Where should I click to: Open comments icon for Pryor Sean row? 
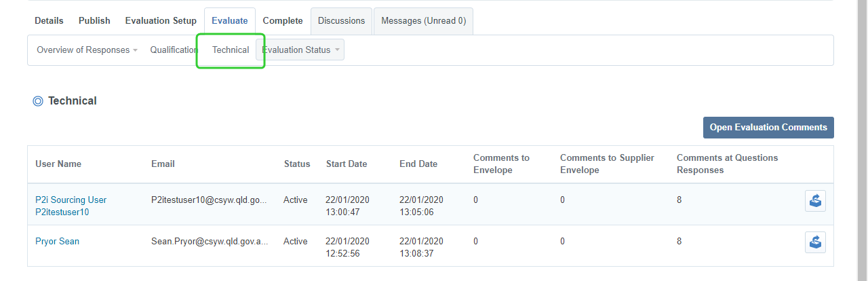[x=815, y=242]
